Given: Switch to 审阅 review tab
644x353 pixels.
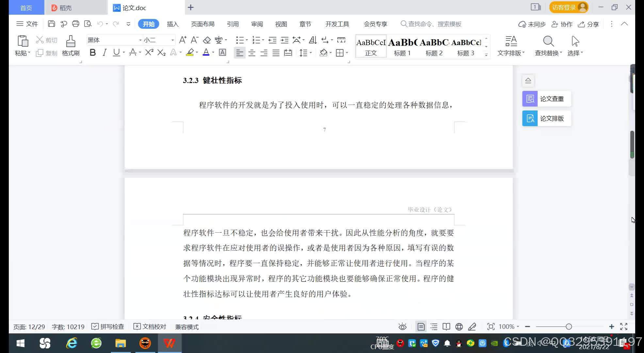Looking at the screenshot, I should pos(257,24).
